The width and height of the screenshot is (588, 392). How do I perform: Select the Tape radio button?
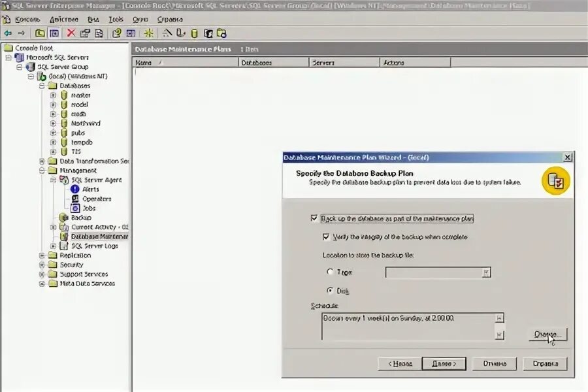330,272
